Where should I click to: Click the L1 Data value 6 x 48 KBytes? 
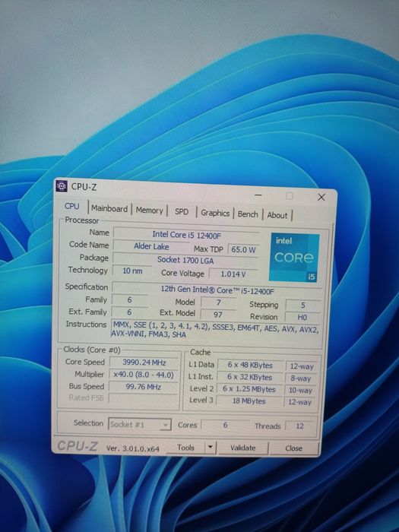point(250,365)
